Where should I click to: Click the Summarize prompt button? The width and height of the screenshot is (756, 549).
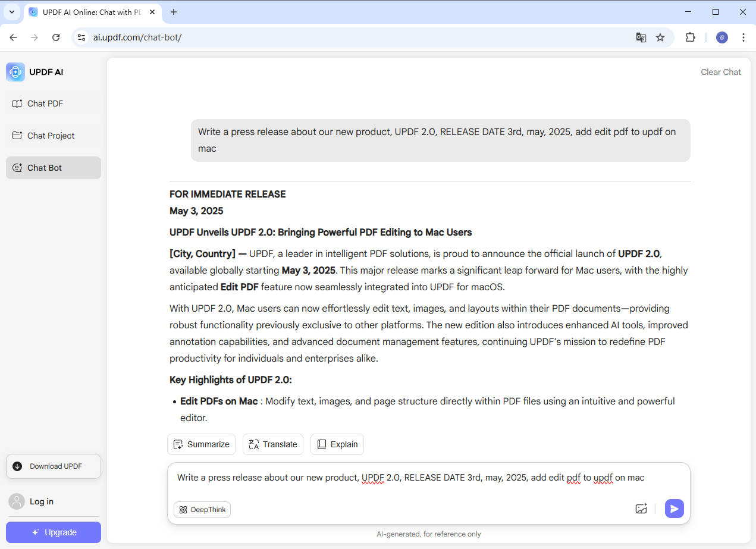(x=201, y=444)
